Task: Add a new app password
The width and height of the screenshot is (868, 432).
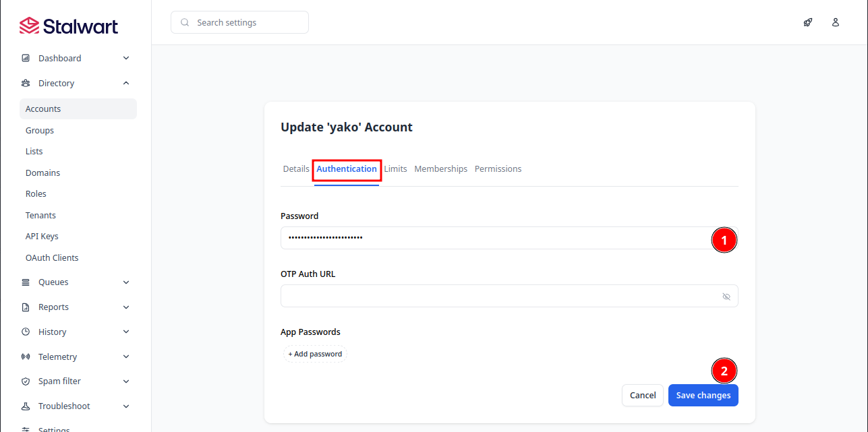Action: click(x=315, y=354)
